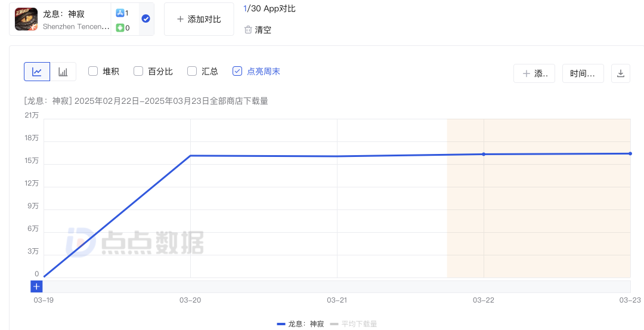Viewport: 644px width, 330px height.
Task: Click the 03-22 data point on line
Action: 484,154
